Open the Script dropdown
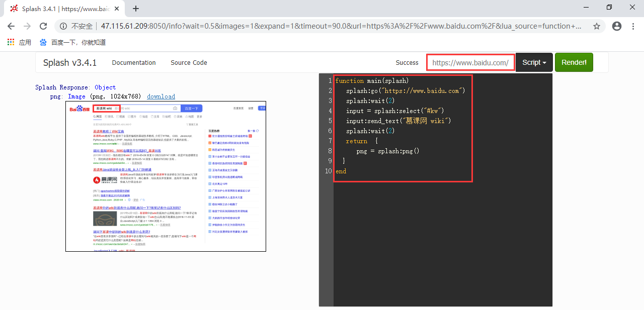Image resolution: width=644 pixels, height=310 pixels. click(x=534, y=63)
